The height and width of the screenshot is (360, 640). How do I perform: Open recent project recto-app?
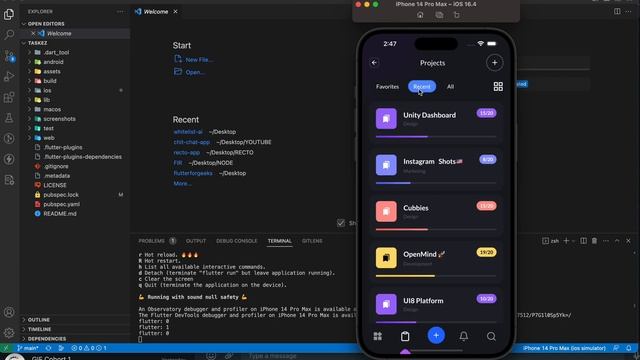tap(187, 152)
